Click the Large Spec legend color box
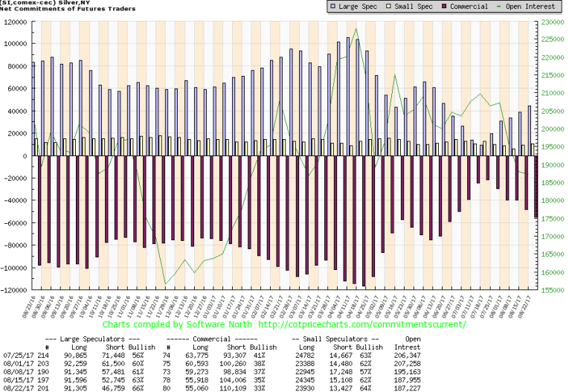Image resolution: width=569 pixels, height=392 pixels. [310, 7]
